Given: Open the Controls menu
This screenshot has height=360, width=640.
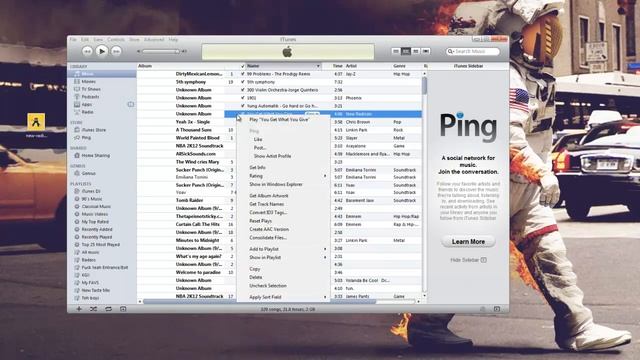Looking at the screenshot, I should coord(116,40).
